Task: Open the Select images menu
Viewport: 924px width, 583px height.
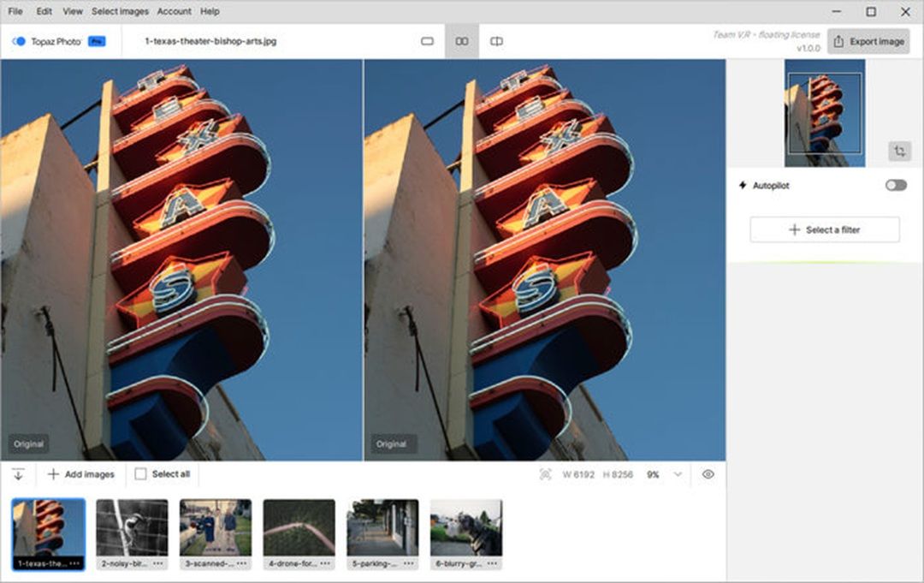Action: click(x=119, y=11)
